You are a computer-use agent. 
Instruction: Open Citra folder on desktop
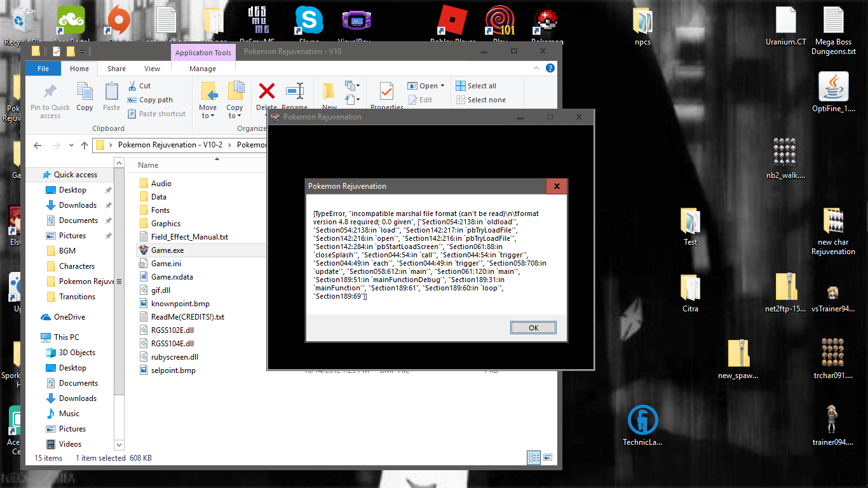coord(690,292)
